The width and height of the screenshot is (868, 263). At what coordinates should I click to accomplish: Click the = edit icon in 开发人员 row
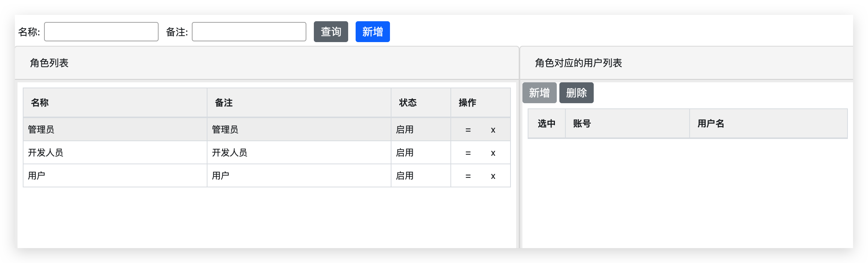[468, 153]
